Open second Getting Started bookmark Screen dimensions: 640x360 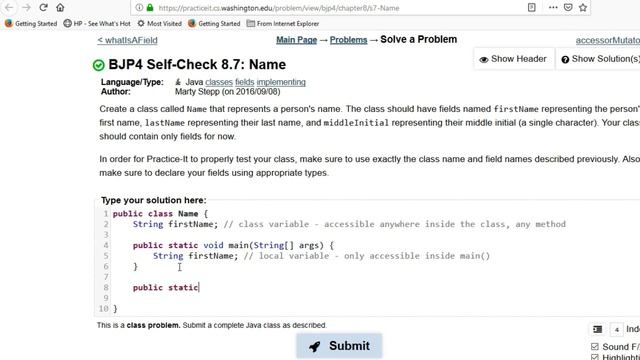click(x=214, y=24)
